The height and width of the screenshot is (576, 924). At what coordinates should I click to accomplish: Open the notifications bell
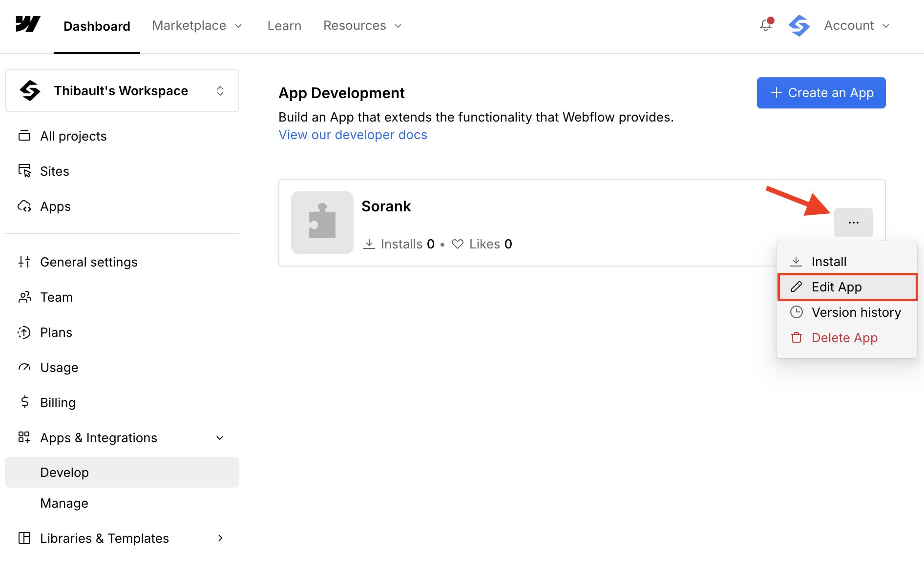766,25
